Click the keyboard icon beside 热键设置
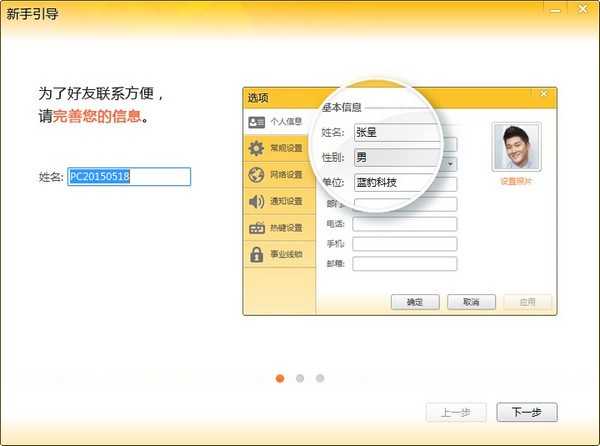The height and width of the screenshot is (446, 600). coord(257,228)
